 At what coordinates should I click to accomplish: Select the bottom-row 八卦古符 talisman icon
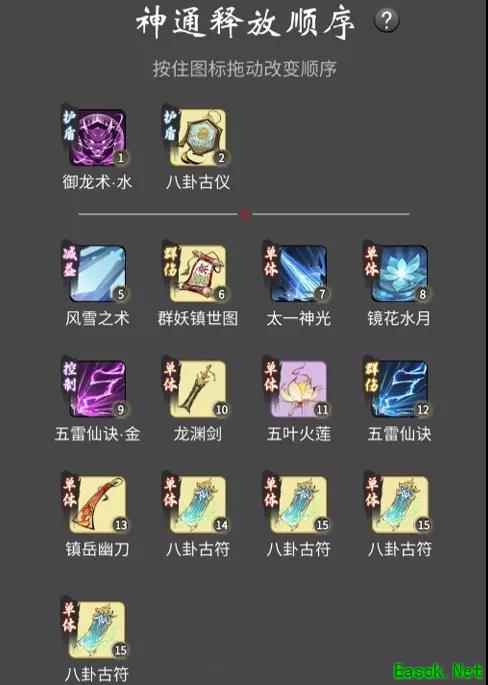[x=97, y=630]
